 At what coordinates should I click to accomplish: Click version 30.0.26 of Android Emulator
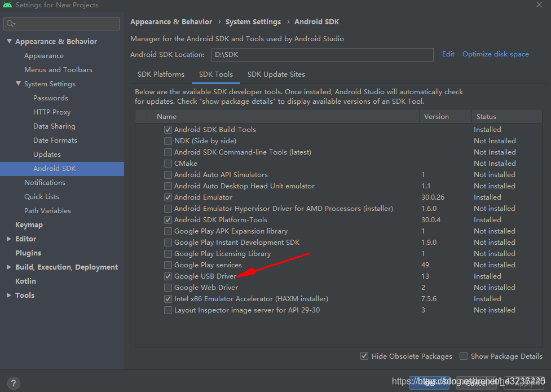[433, 197]
